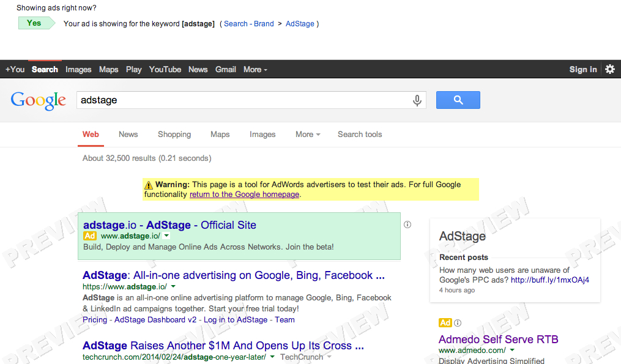The image size is (621, 364).
Task: Open Gmail in the top bar
Action: [226, 70]
